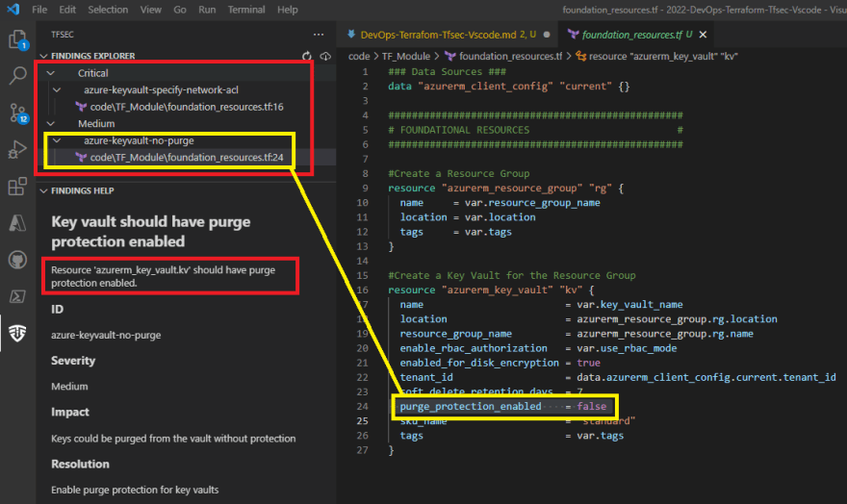
Task: Click 'Enable purge protection for key vaults' text
Action: [x=135, y=490]
